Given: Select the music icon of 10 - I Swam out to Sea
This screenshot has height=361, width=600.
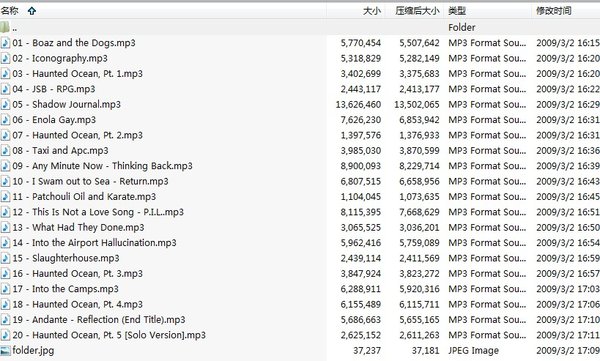Looking at the screenshot, I should point(5,181).
